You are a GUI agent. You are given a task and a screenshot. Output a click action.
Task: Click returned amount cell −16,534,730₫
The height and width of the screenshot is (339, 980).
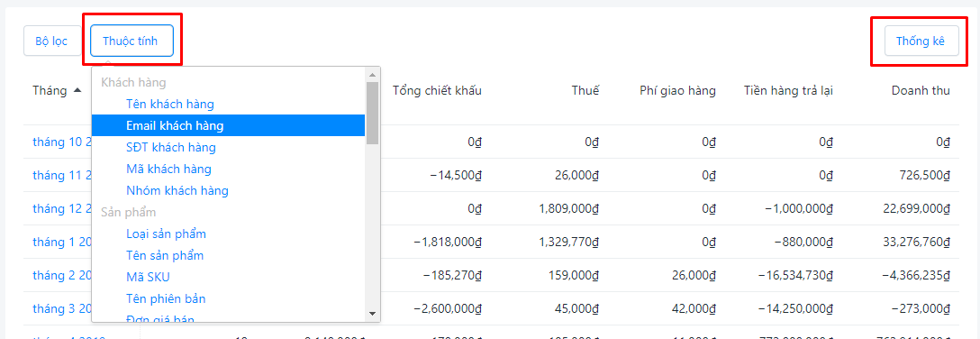(795, 275)
